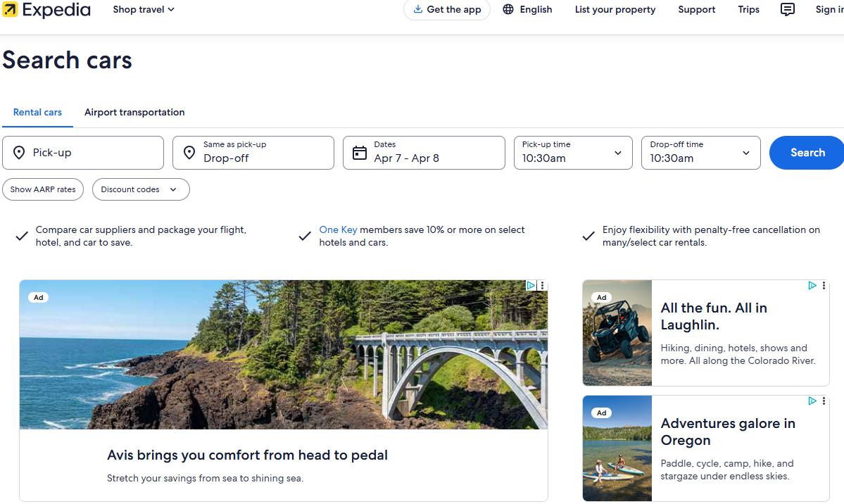Click the Oregon paddleboard ad thumbnail
The width and height of the screenshot is (844, 504).
(x=617, y=448)
